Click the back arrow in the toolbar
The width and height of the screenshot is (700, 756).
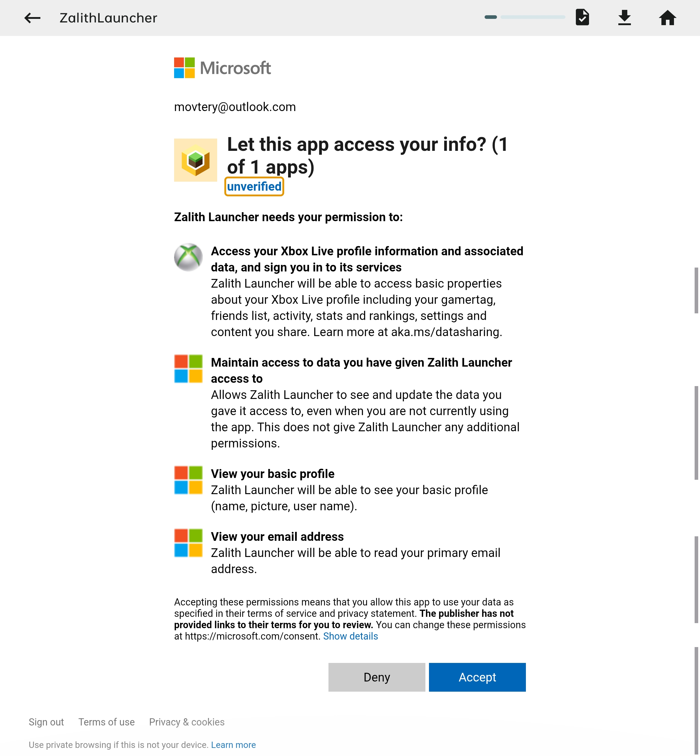pos(32,18)
